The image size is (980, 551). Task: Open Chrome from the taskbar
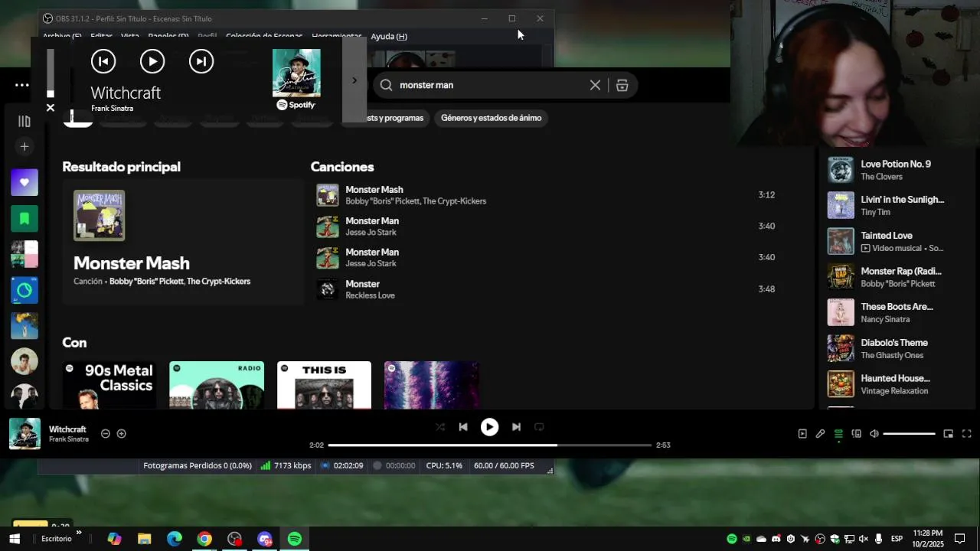[204, 539]
